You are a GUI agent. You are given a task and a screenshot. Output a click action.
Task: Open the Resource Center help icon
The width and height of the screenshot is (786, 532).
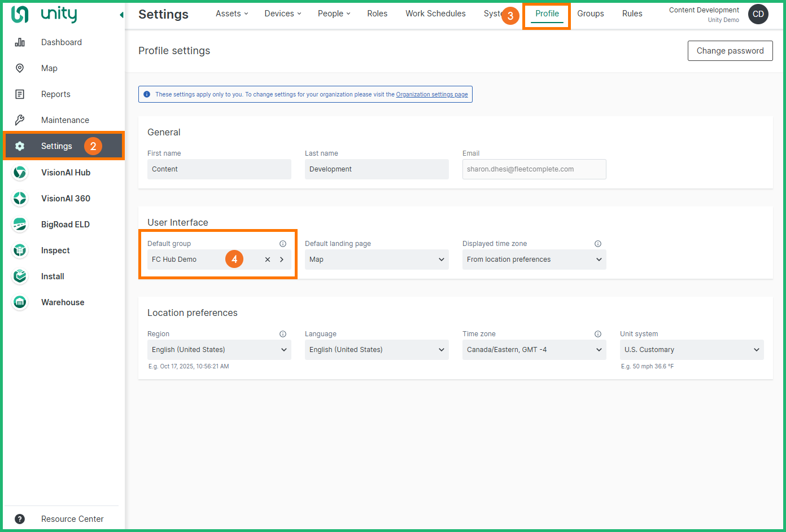point(20,519)
